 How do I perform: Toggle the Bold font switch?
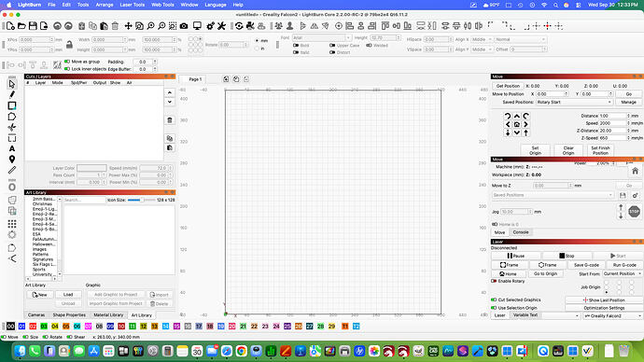tap(296, 45)
